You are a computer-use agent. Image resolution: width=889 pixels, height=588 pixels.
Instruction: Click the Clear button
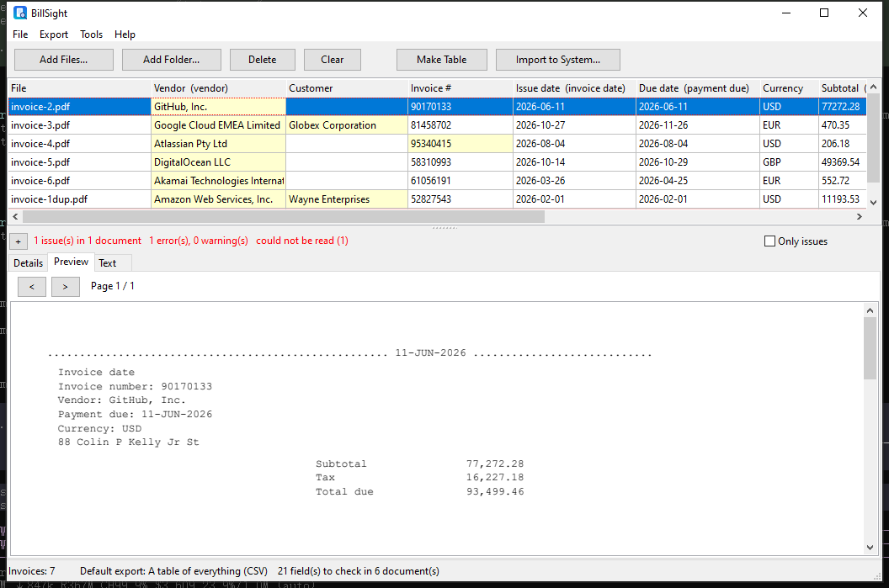333,60
